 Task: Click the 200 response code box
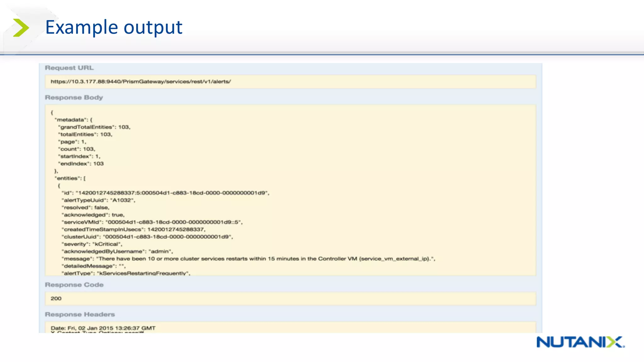(290, 299)
